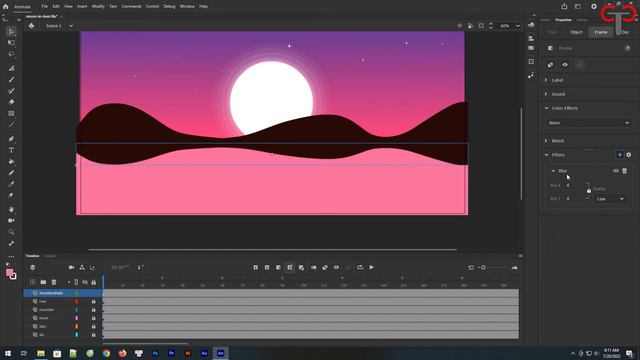The image size is (640, 360).
Task: Select the Subselection tool
Action: [x=11, y=43]
